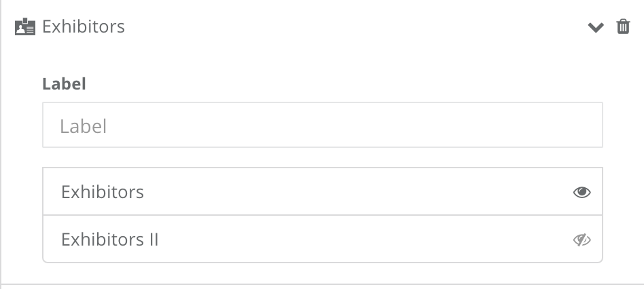644x289 pixels.
Task: Click the badge icon left of Exhibitors title
Action: [x=25, y=26]
